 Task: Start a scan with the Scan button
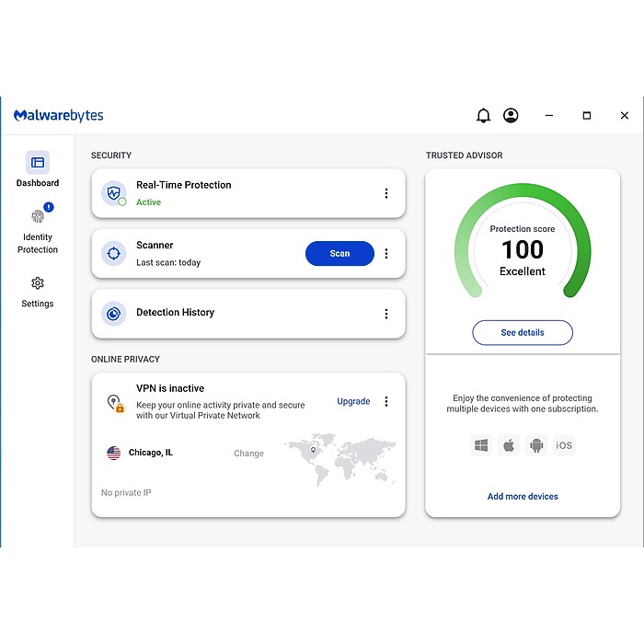339,254
